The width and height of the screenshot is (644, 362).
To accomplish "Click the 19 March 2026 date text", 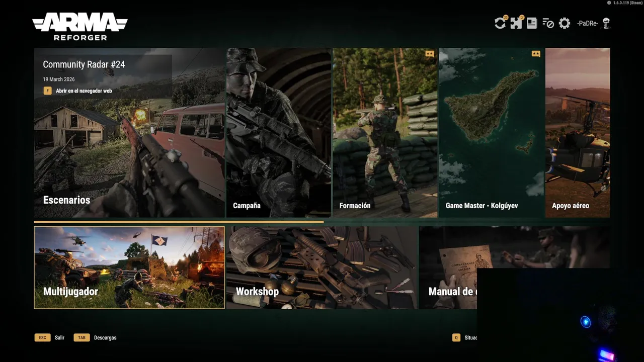I will click(x=60, y=79).
